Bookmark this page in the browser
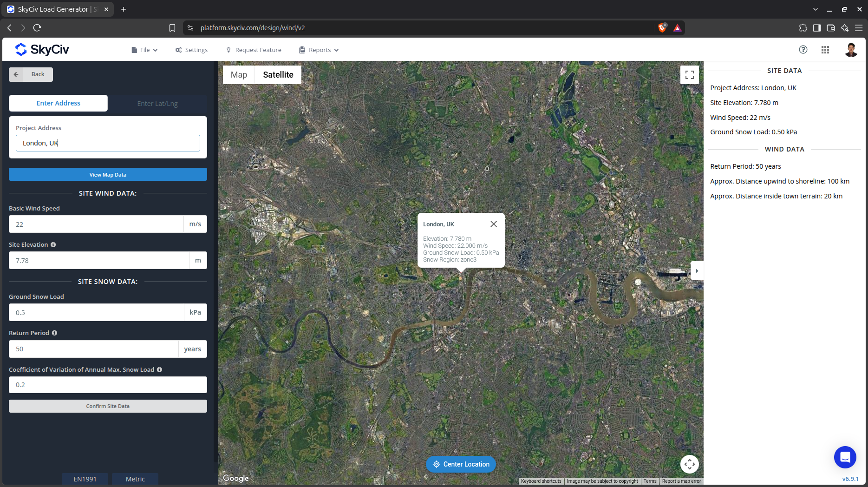The image size is (868, 487). click(172, 28)
